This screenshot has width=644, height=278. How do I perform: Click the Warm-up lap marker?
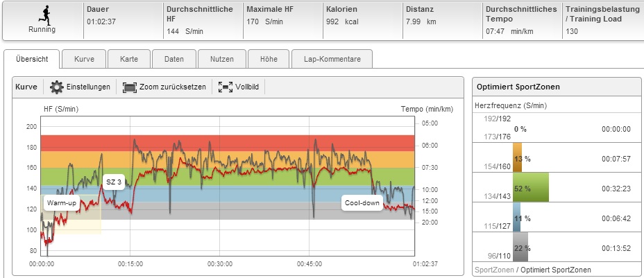click(62, 203)
